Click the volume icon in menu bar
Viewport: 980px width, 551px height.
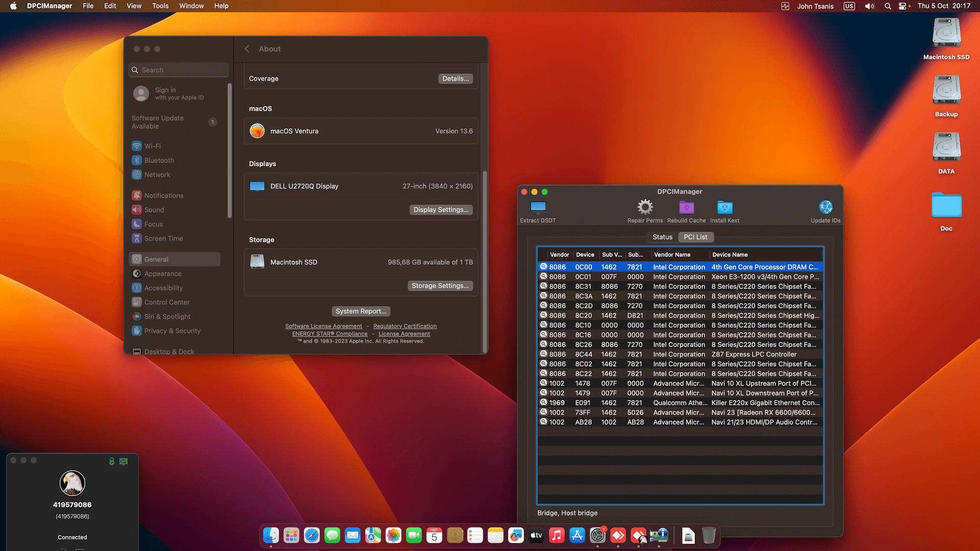(870, 6)
